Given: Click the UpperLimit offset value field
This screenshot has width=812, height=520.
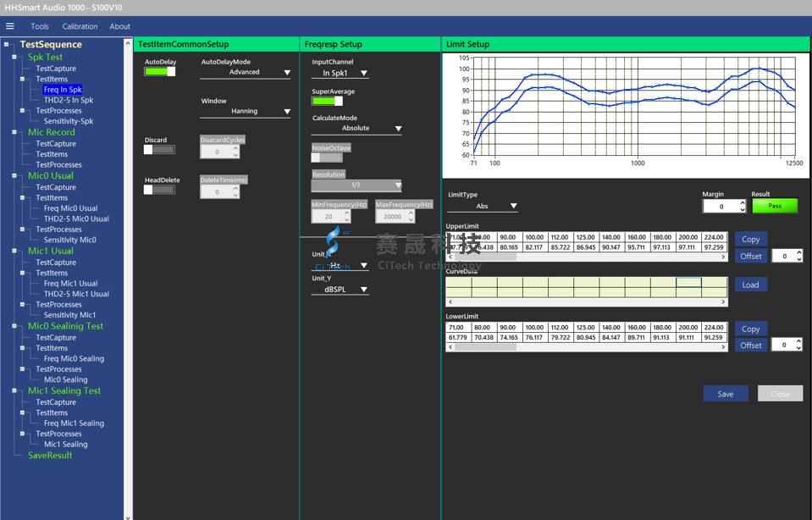Looking at the screenshot, I should (x=784, y=256).
